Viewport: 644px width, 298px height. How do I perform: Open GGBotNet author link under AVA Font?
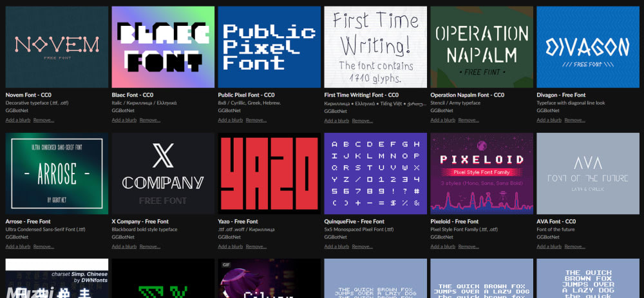click(548, 237)
